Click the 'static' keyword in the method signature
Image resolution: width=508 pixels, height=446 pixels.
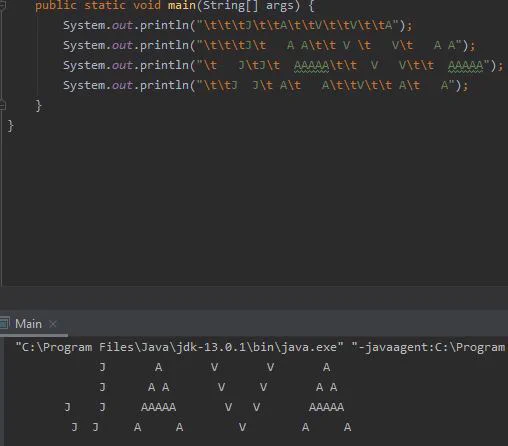pos(105,6)
